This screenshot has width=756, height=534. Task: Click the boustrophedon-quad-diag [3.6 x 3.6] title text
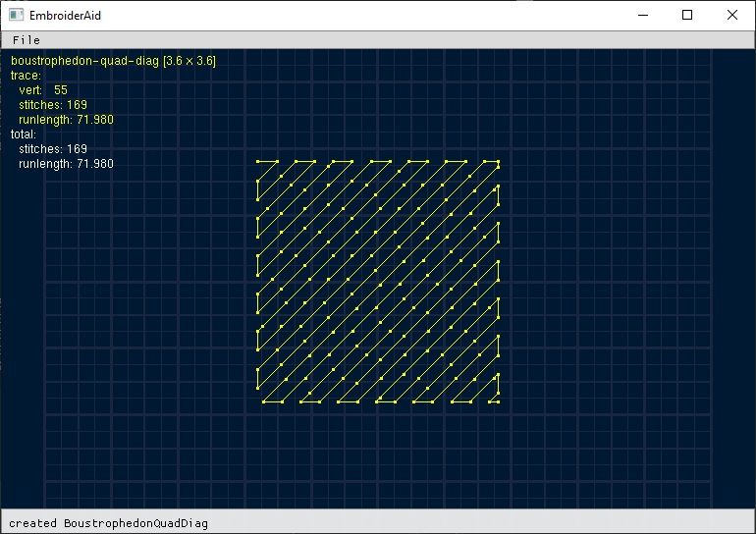point(113,61)
